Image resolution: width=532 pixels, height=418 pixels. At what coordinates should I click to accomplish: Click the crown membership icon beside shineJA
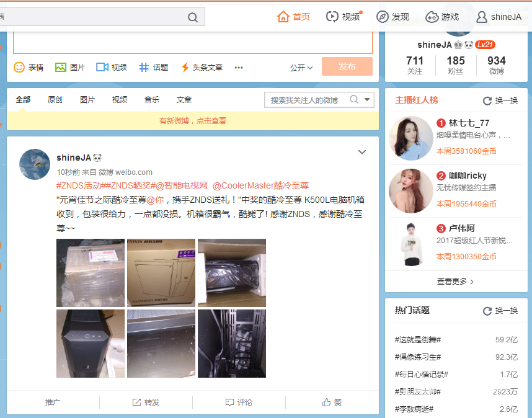[x=458, y=45]
